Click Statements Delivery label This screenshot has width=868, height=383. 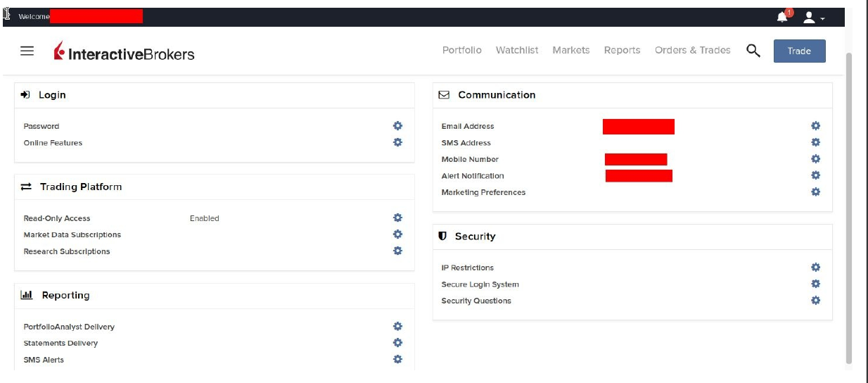(60, 344)
